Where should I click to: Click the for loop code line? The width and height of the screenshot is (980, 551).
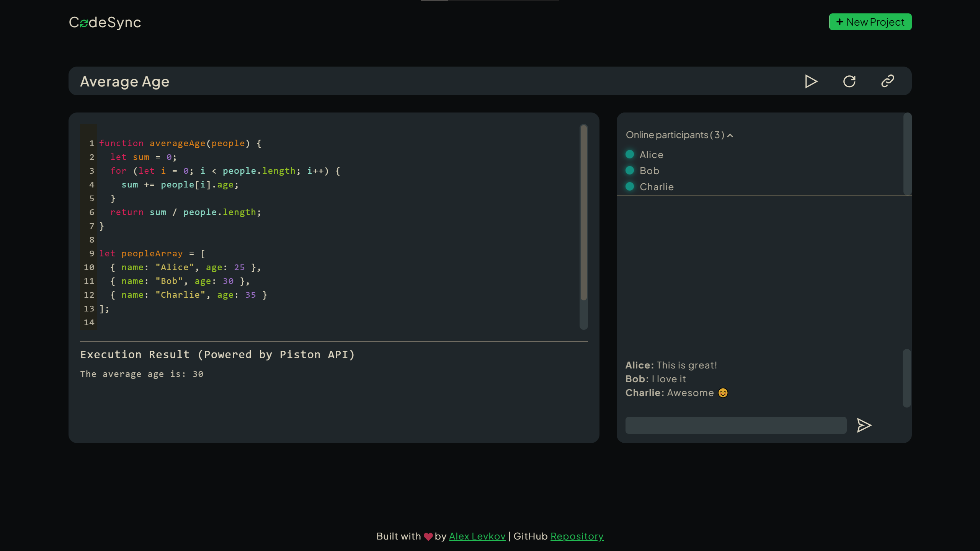tap(225, 171)
